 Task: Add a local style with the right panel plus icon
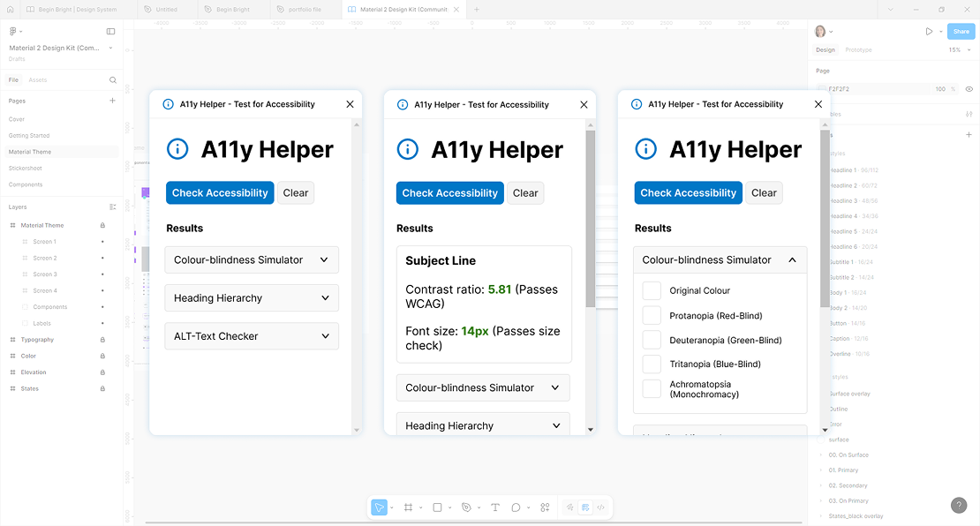tap(969, 134)
